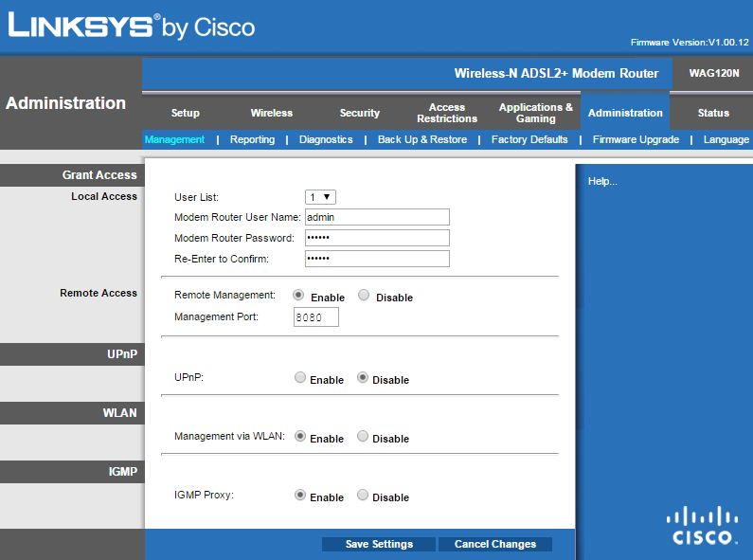The image size is (753, 560).
Task: Click Remote Access label
Action: point(99,293)
